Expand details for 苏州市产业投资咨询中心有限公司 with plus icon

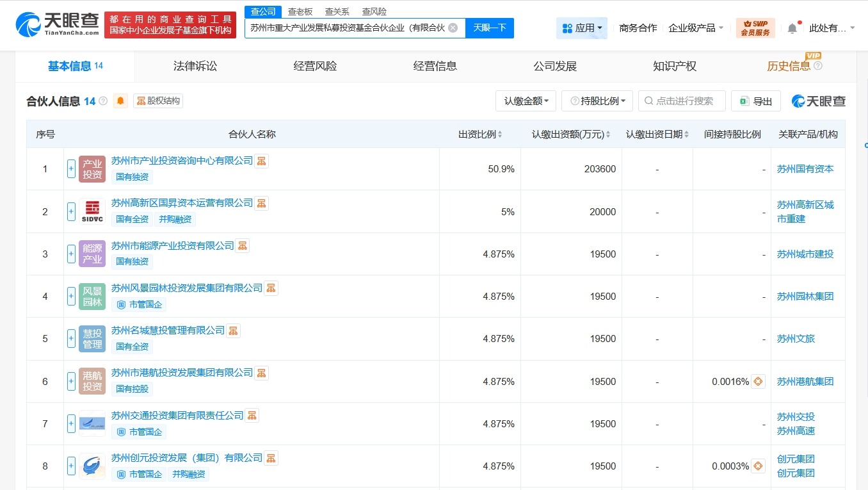pos(71,168)
